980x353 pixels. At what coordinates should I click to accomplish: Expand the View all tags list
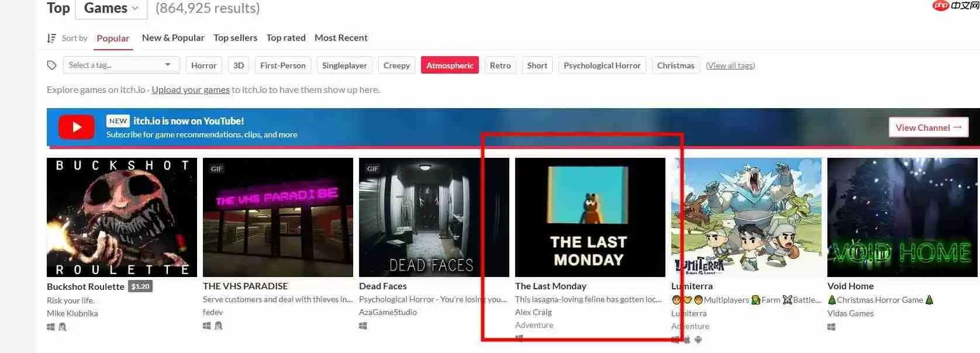point(730,65)
